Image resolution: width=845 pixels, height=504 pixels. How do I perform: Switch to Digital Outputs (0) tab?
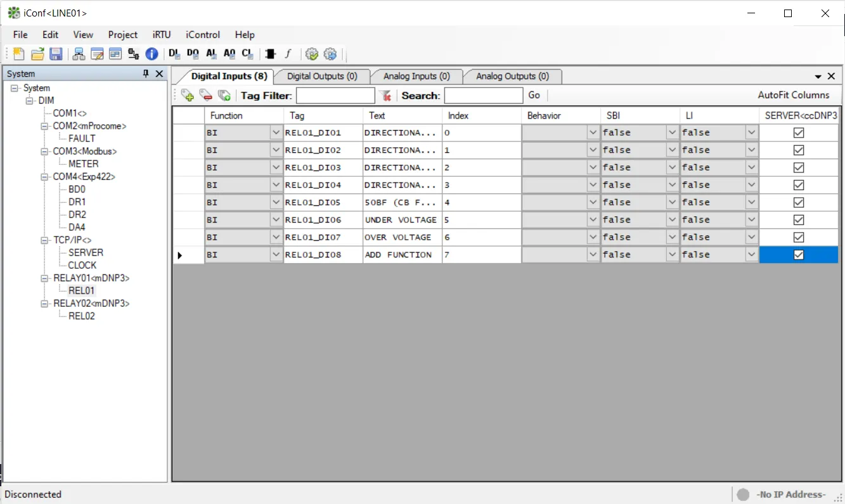pyautogui.click(x=322, y=76)
